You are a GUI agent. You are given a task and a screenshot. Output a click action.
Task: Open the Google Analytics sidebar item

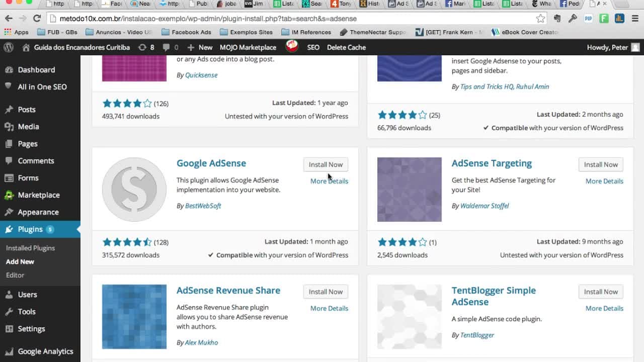coord(45,351)
